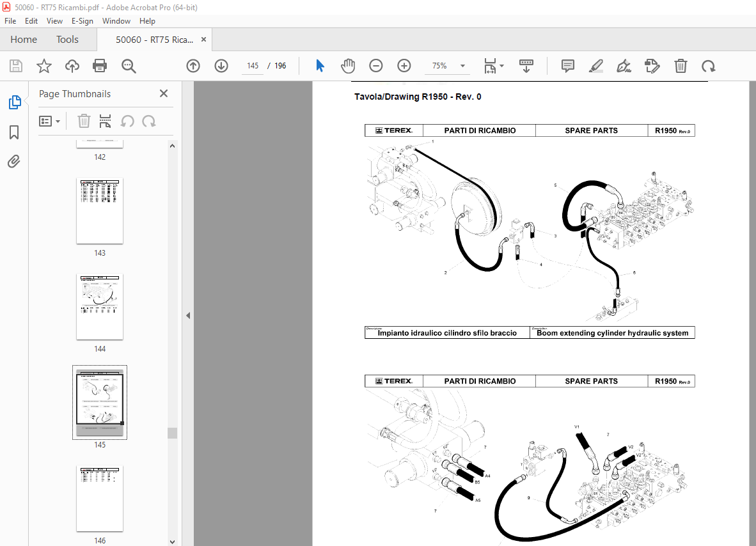This screenshot has height=546, width=756.
Task: Select the Highlight text tool
Action: [x=596, y=66]
